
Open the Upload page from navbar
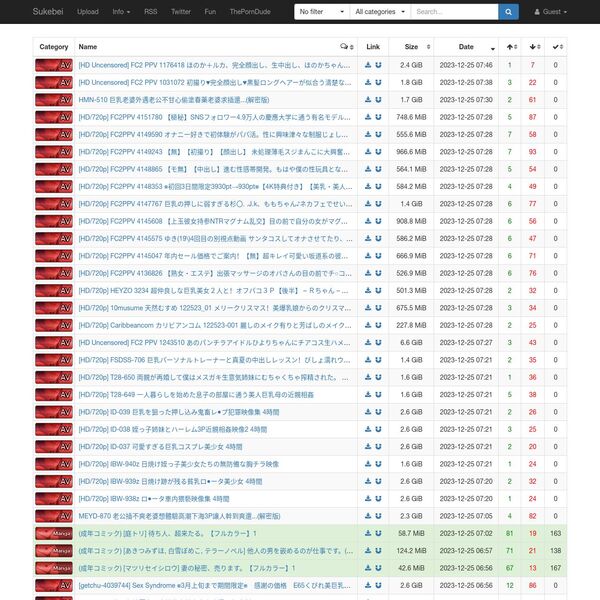click(87, 12)
